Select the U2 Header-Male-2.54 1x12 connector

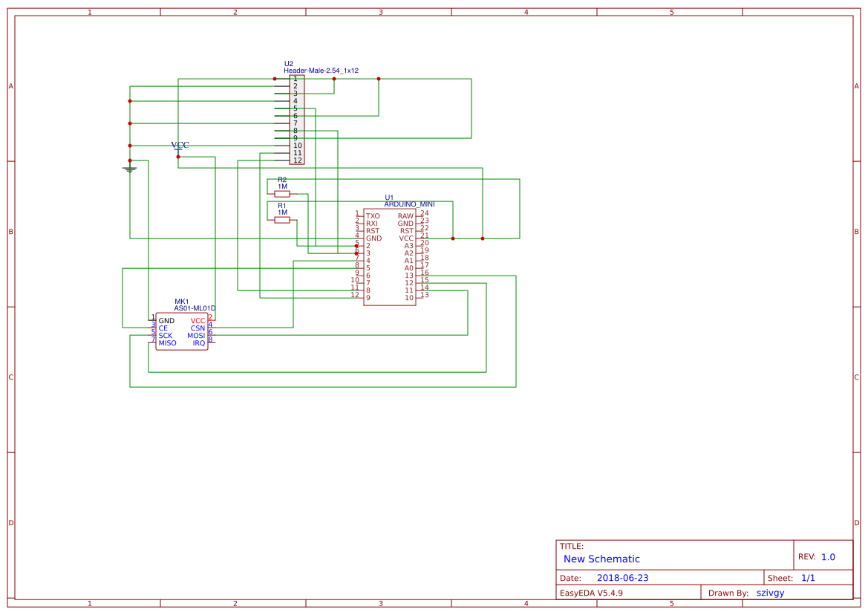click(x=298, y=116)
